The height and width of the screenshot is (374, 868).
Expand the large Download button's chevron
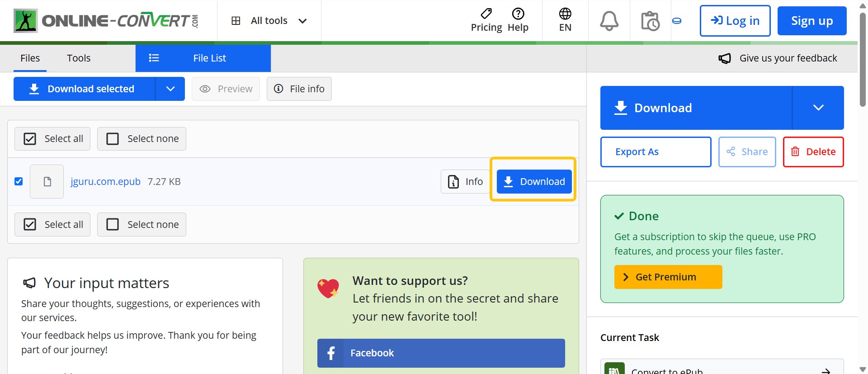[818, 108]
